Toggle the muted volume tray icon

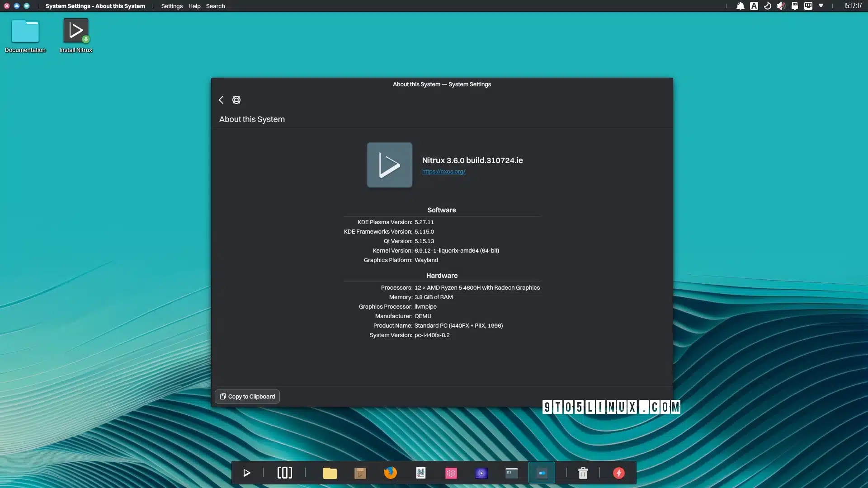[781, 6]
